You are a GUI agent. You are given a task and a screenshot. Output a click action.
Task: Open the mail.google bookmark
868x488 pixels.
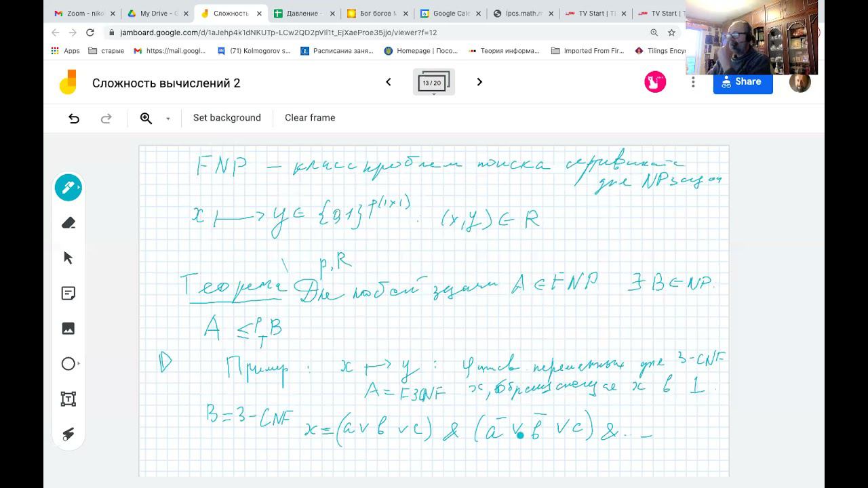pyautogui.click(x=170, y=51)
